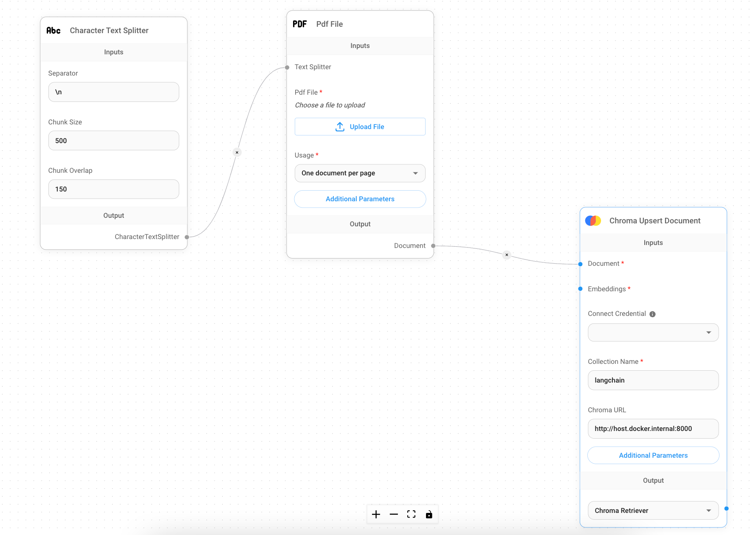Click Pdf File Document output handle
This screenshot has height=535, width=756.
tap(433, 246)
